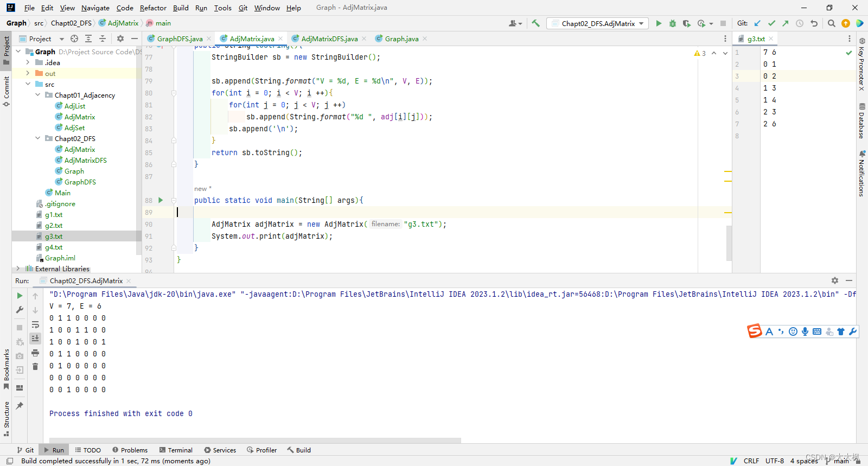The height and width of the screenshot is (466, 868).
Task: Clear all console output trash icon
Action: [35, 367]
